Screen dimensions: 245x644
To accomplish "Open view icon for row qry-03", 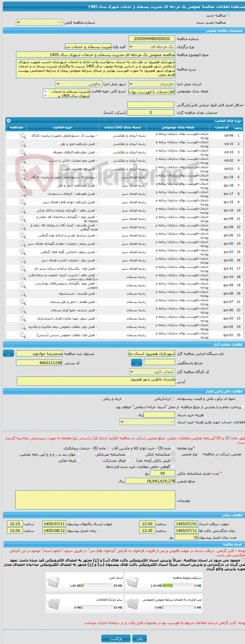I will pos(22,252).
